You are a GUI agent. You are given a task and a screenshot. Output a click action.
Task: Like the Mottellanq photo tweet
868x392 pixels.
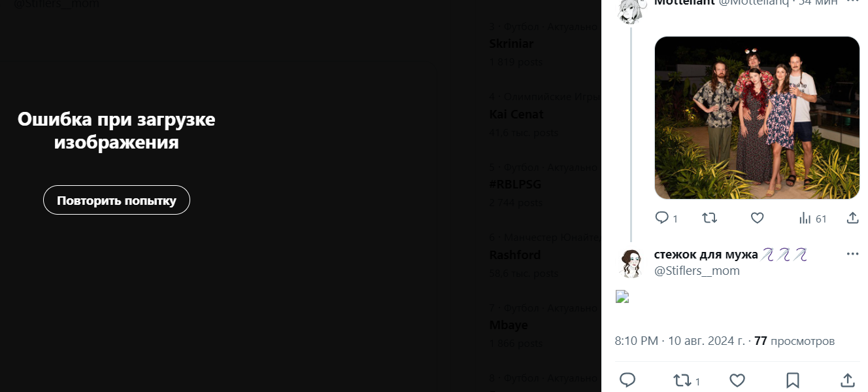757,218
